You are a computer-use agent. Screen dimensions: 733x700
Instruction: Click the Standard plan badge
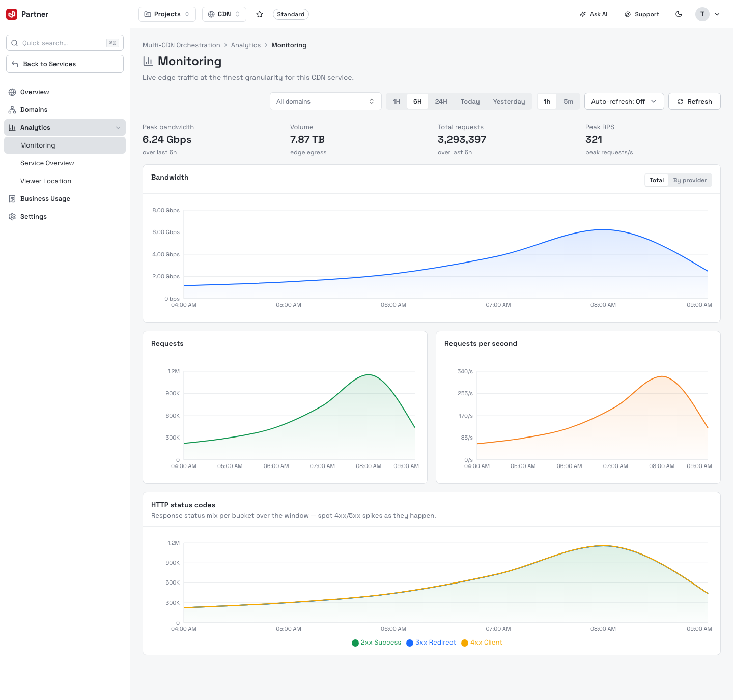point(291,14)
